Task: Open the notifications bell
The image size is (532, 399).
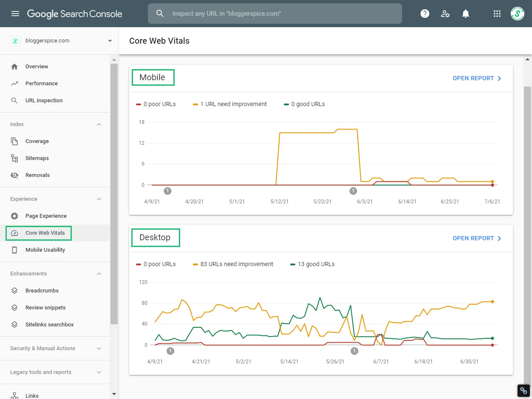Action: pos(466,14)
